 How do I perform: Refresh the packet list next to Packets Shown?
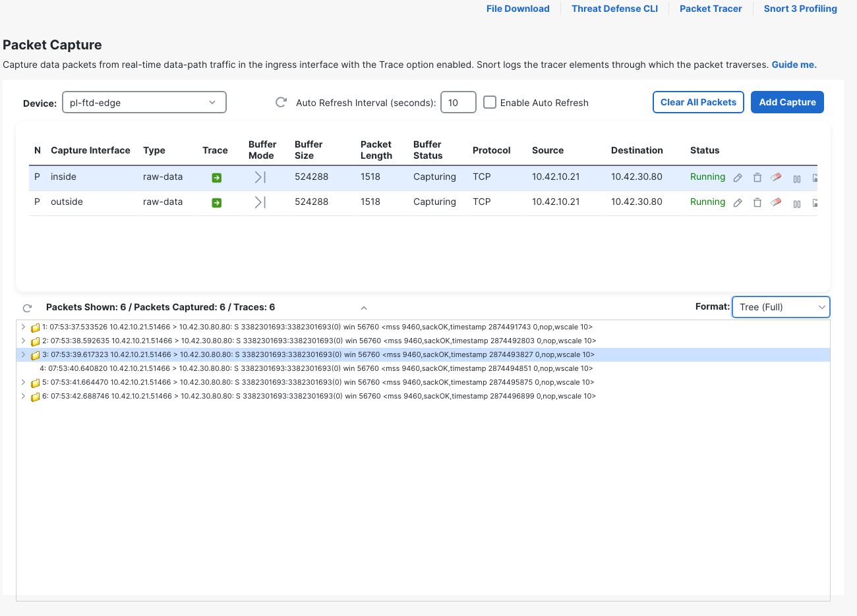pos(27,308)
